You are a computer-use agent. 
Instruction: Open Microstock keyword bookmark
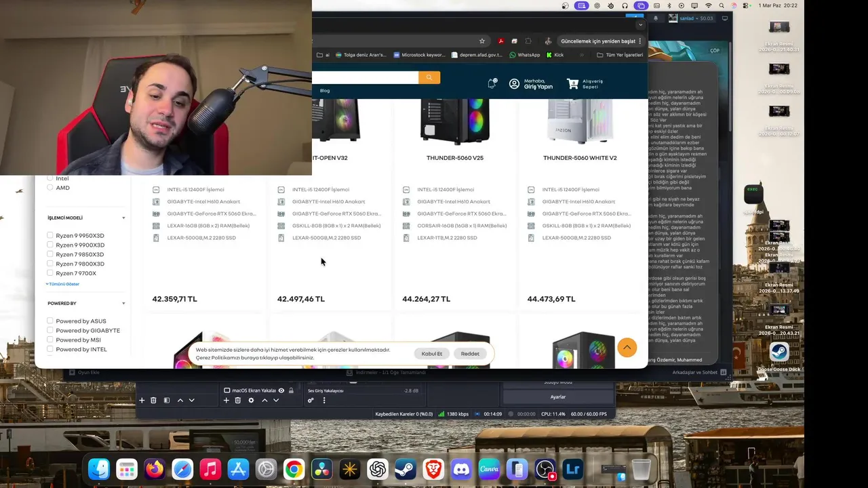(x=419, y=55)
